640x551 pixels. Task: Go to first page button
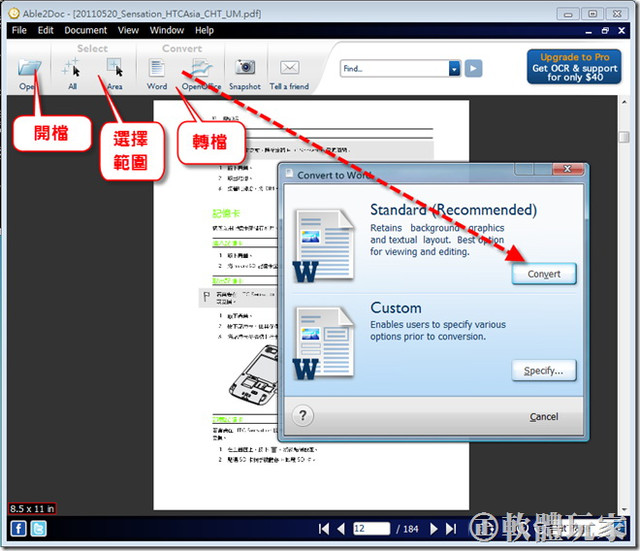point(324,529)
